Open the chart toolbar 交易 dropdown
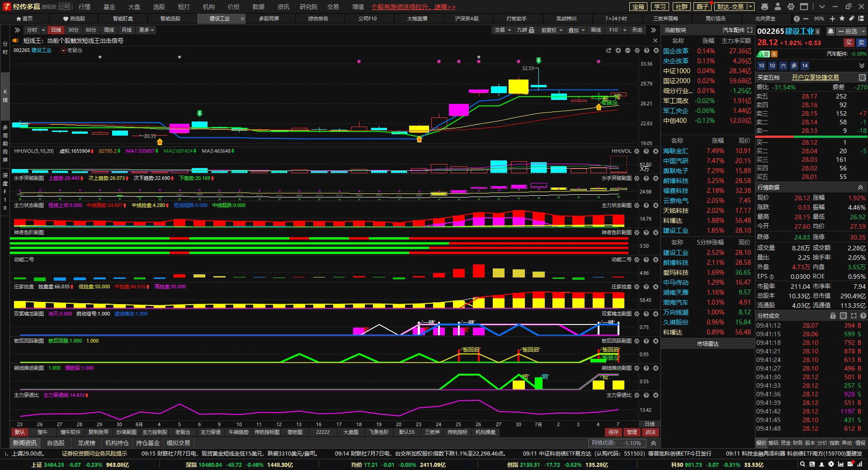The image size is (868, 470). (x=502, y=30)
